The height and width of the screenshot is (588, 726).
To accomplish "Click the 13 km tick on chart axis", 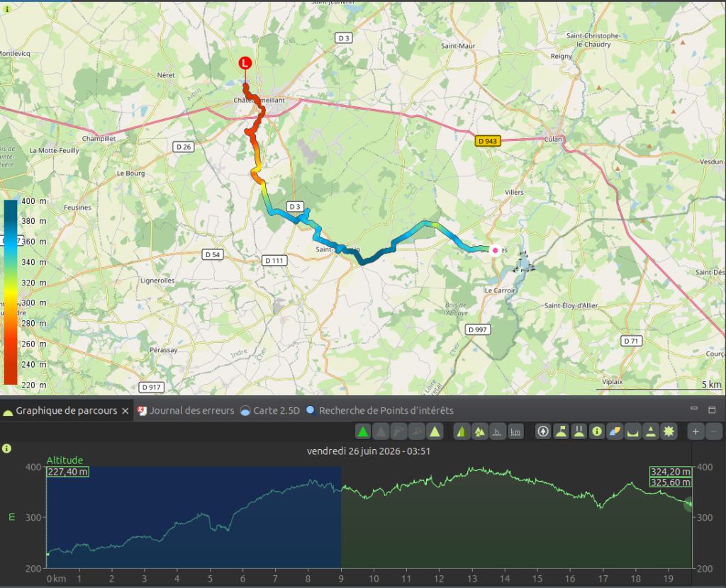I will 471,578.
